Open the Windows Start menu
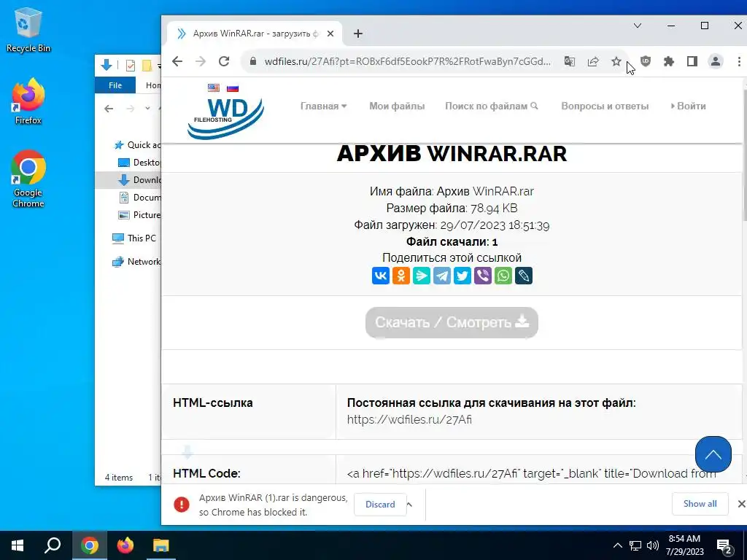This screenshot has width=747, height=560. 18,545
